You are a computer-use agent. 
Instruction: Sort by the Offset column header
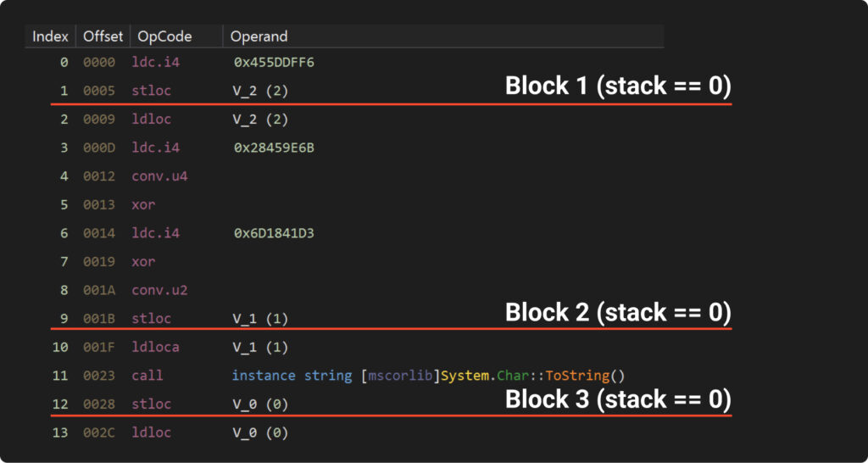tap(103, 36)
